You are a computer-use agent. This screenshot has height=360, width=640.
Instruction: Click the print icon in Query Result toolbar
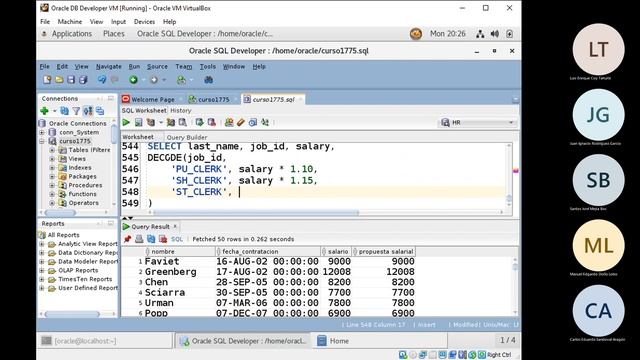[x=139, y=239]
